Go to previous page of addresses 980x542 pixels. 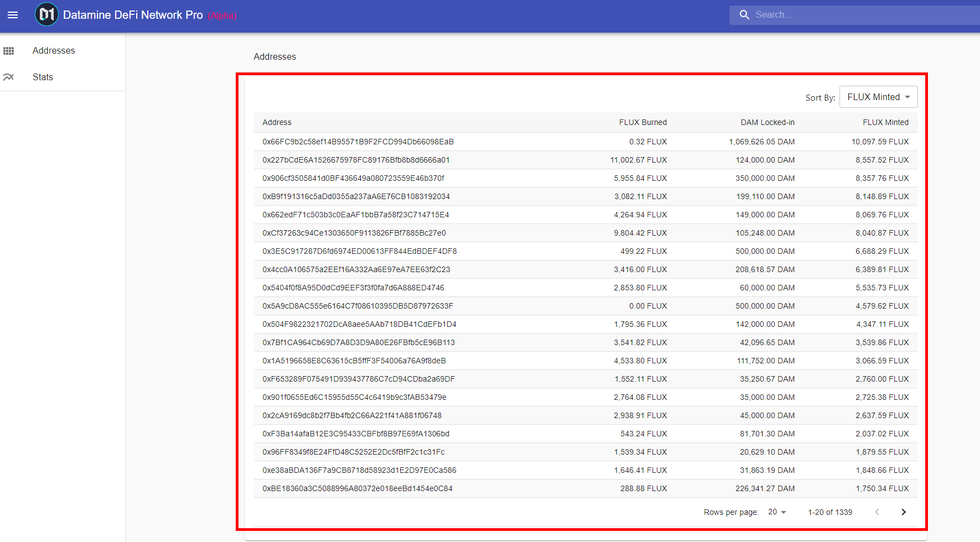[x=877, y=512]
